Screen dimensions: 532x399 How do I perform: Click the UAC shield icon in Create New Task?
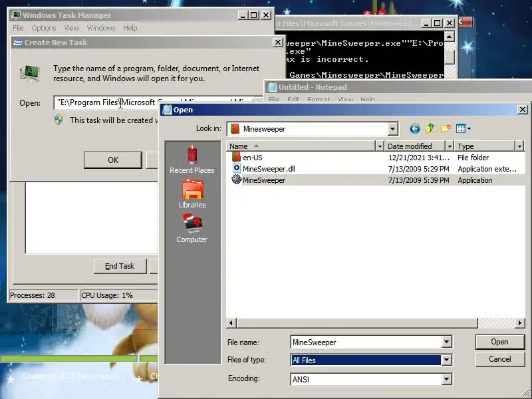pyautogui.click(x=59, y=120)
